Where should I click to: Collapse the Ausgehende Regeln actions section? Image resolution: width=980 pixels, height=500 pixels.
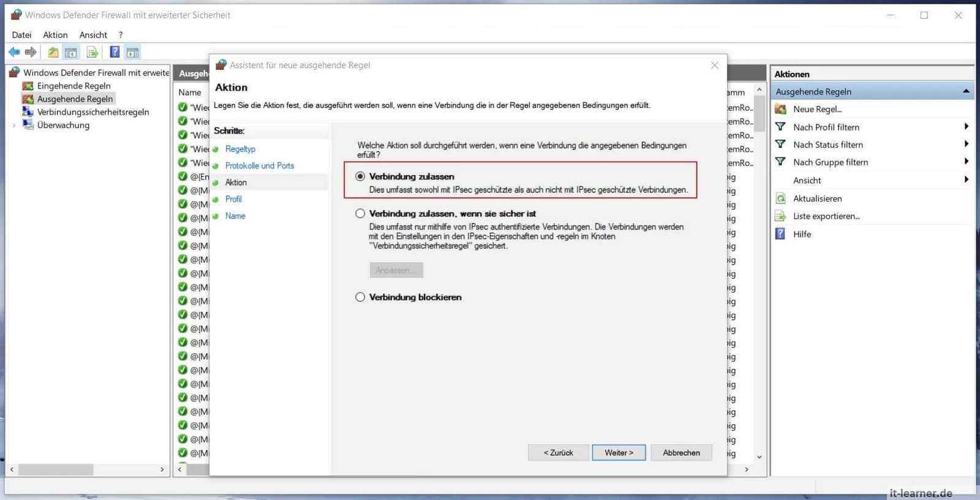pos(966,91)
